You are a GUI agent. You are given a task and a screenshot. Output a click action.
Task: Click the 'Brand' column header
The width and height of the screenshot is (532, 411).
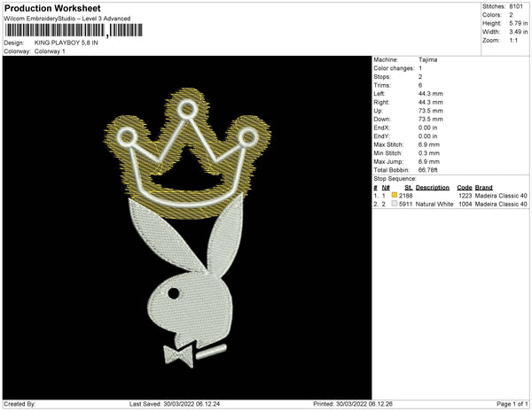(484, 188)
